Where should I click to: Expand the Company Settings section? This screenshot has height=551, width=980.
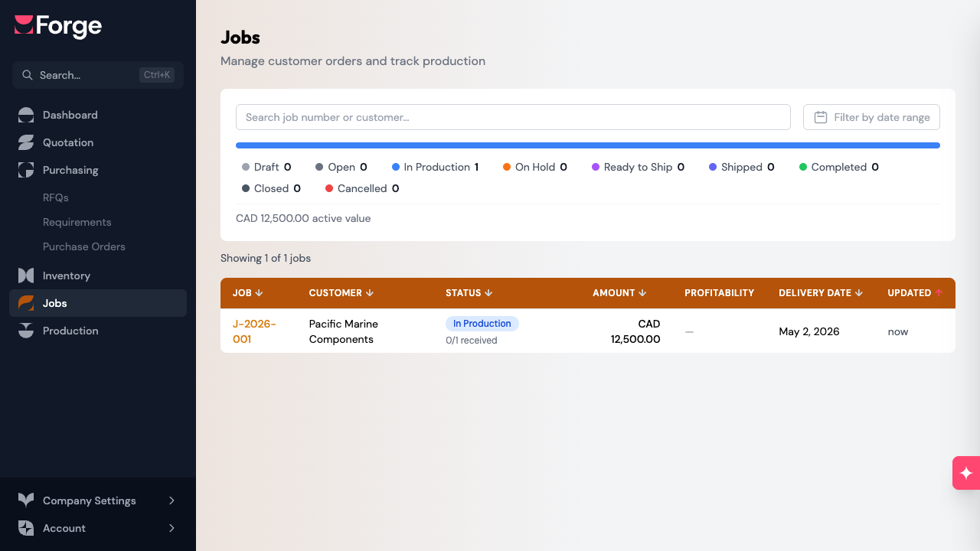tap(98, 500)
